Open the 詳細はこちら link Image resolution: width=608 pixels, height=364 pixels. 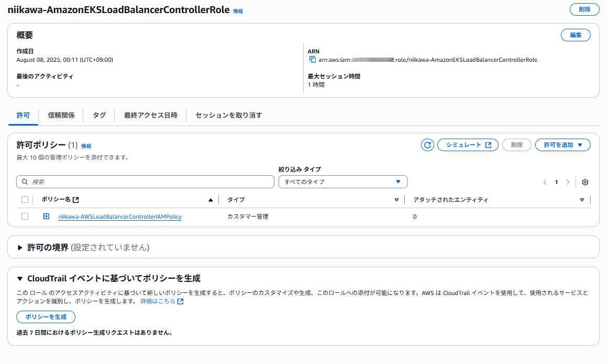(x=162, y=301)
